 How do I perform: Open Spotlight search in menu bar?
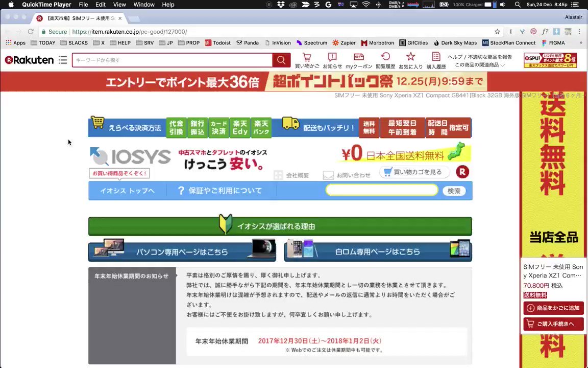coord(518,5)
